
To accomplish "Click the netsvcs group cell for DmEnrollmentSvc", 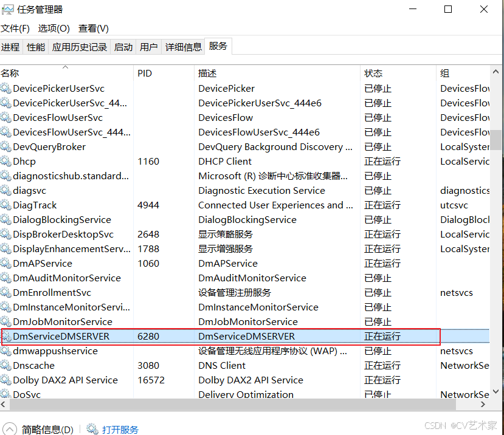I will [457, 293].
